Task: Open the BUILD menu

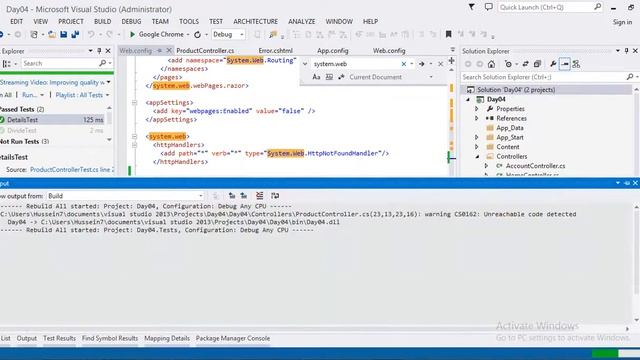Action: click(102, 22)
